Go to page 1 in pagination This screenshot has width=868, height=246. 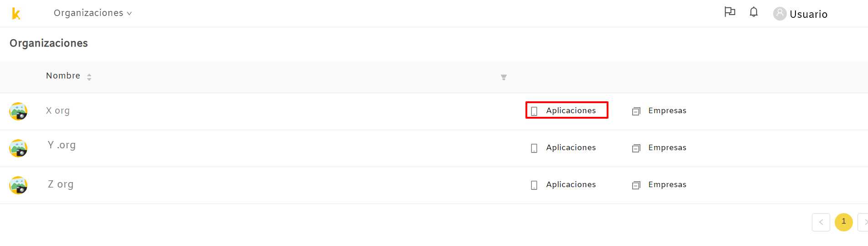pyautogui.click(x=843, y=222)
